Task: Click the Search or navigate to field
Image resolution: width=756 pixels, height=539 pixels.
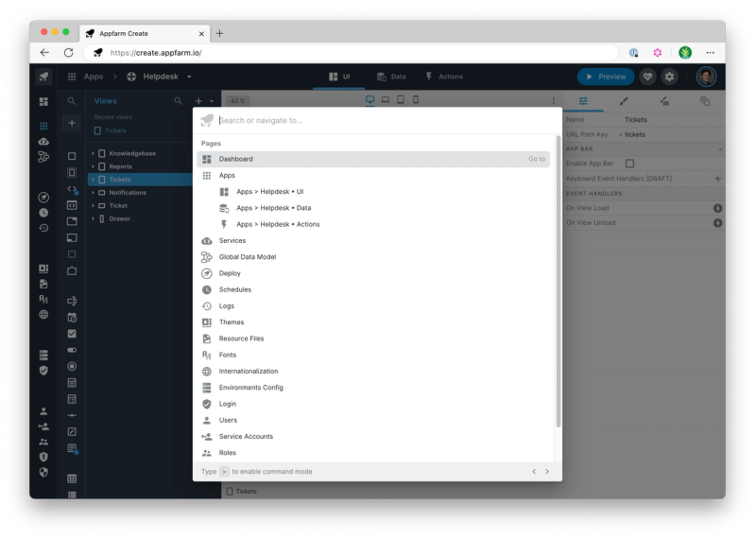Action: tap(378, 120)
